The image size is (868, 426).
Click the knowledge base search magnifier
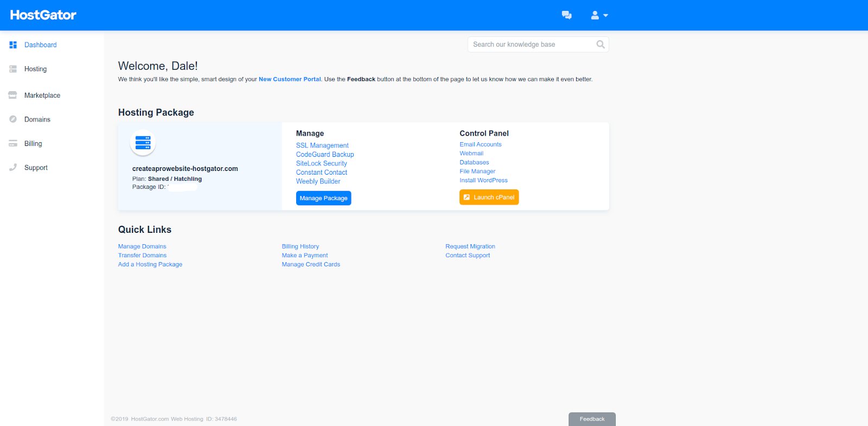601,44
